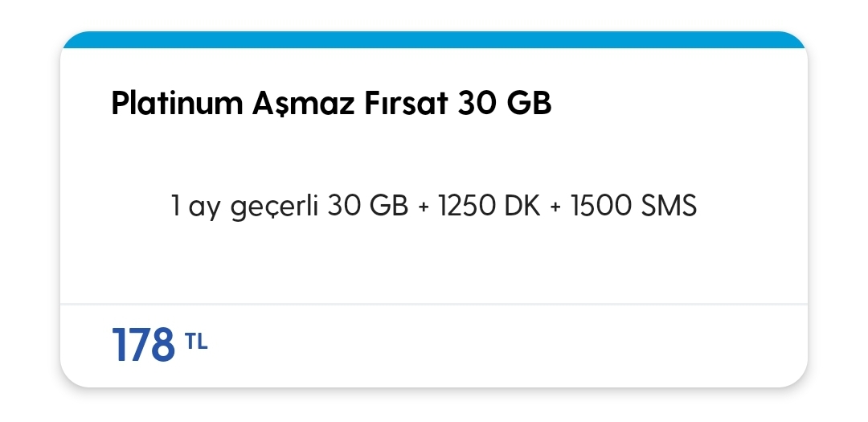Viewport: 868px width, 422px height.
Task: Tap the empty footer area beside the price
Action: [x=506, y=345]
